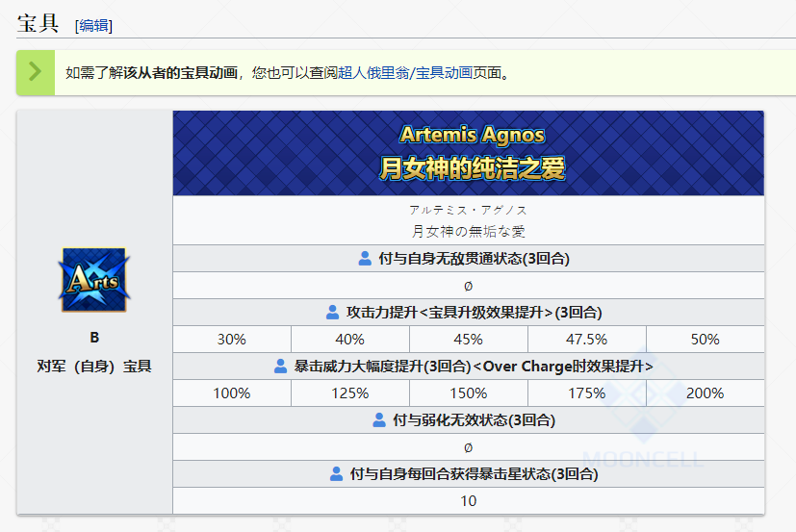
Task: Click the Artemis Agnos banner title
Action: [472, 135]
